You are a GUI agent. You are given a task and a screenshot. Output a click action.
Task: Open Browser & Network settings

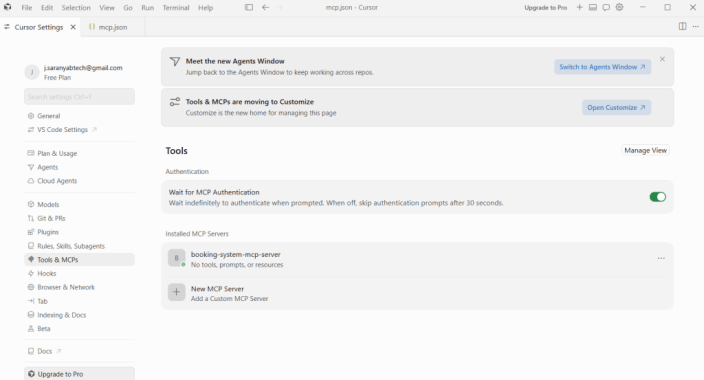click(x=66, y=287)
